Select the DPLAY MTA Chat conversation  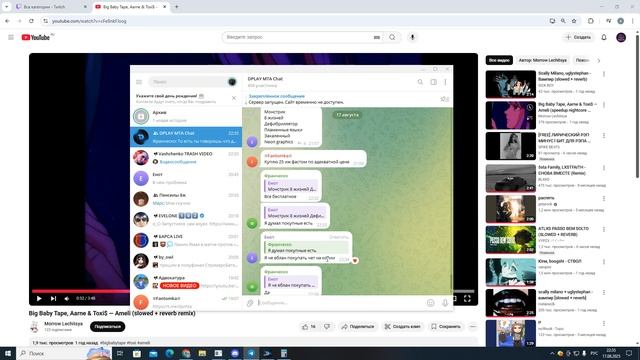click(186, 137)
